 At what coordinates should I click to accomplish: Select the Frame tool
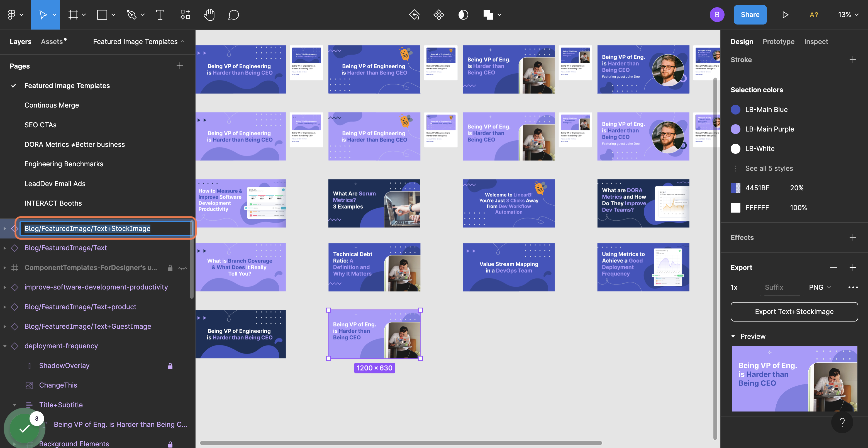74,14
